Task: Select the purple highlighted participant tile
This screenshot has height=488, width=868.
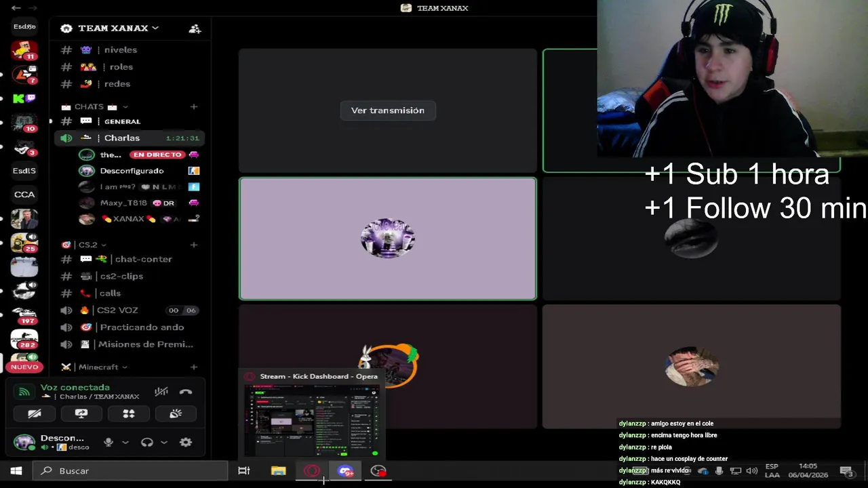Action: [x=388, y=239]
